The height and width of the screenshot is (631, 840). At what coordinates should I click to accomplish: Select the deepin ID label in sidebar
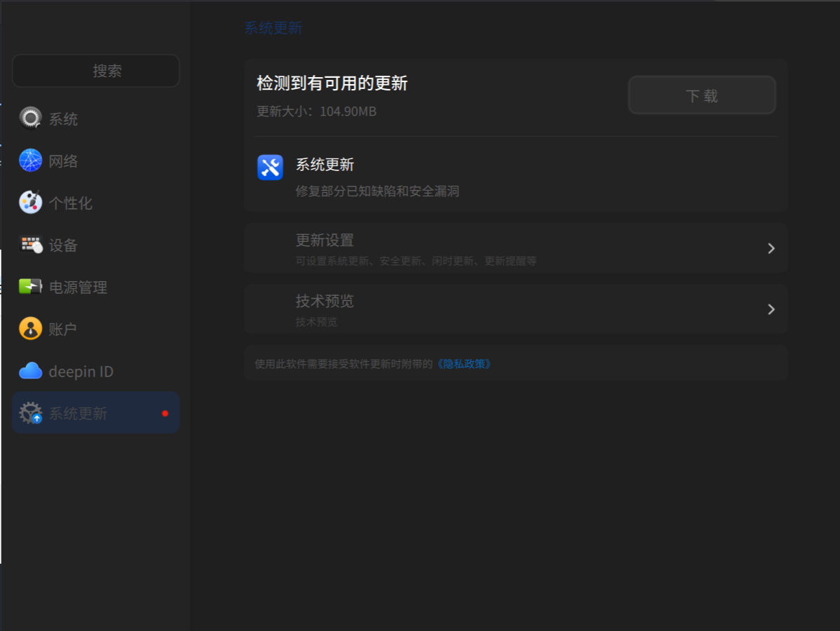[x=81, y=371]
